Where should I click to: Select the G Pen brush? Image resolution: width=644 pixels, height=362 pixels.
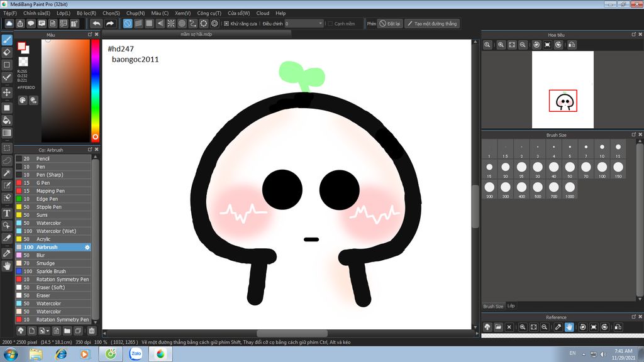[x=53, y=183]
